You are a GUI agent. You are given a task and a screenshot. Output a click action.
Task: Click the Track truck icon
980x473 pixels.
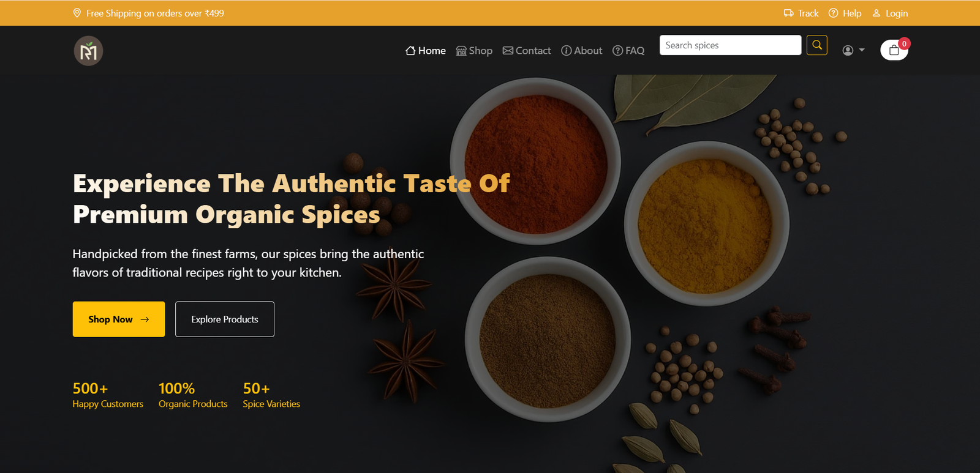pyautogui.click(x=788, y=13)
